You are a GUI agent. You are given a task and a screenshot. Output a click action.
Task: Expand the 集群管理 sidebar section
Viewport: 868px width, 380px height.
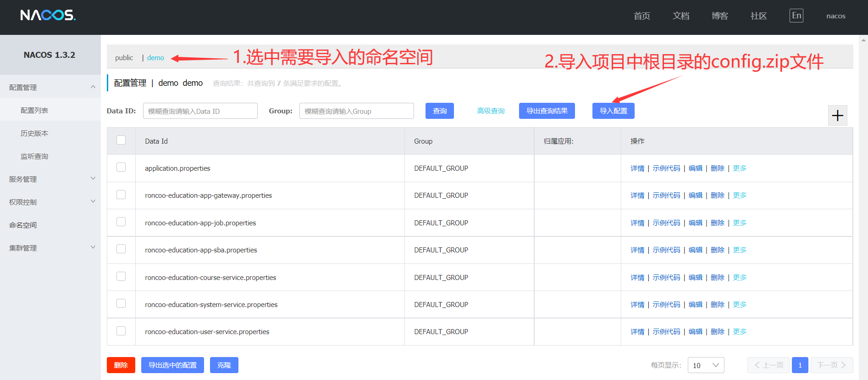click(50, 248)
